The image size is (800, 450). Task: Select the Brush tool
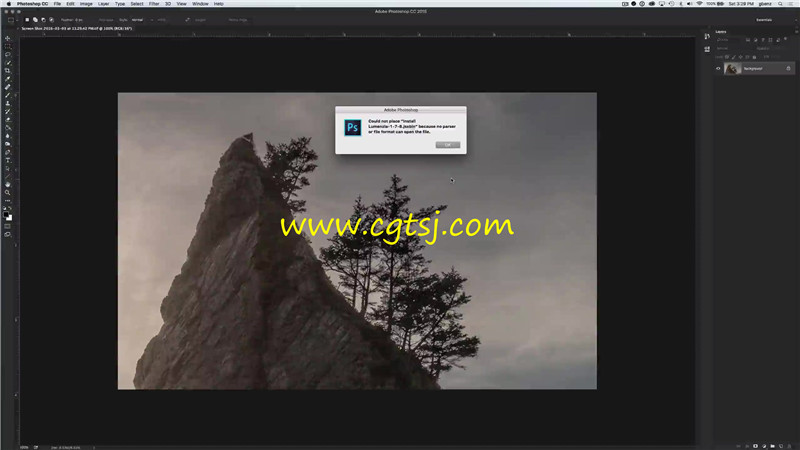8,94
